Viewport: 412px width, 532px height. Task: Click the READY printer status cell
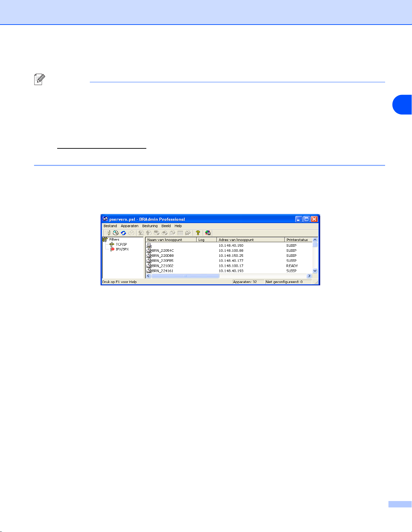(292, 266)
